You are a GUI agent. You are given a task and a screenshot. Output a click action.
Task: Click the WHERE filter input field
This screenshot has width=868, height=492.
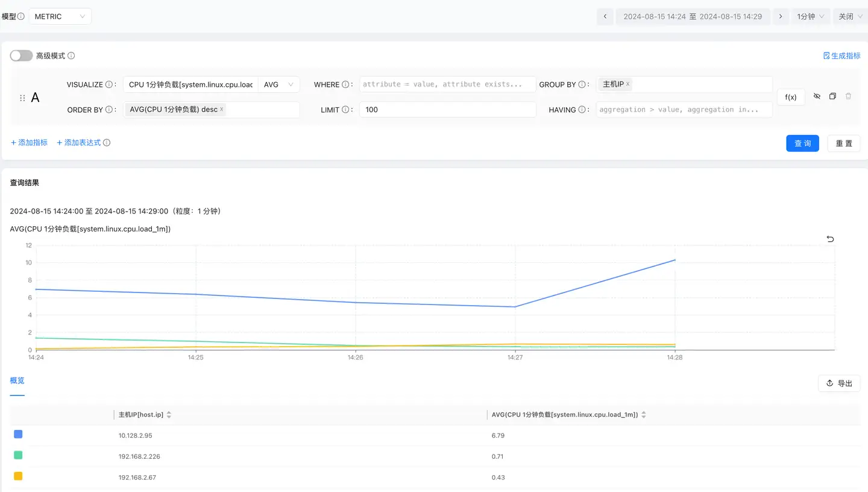(x=447, y=84)
